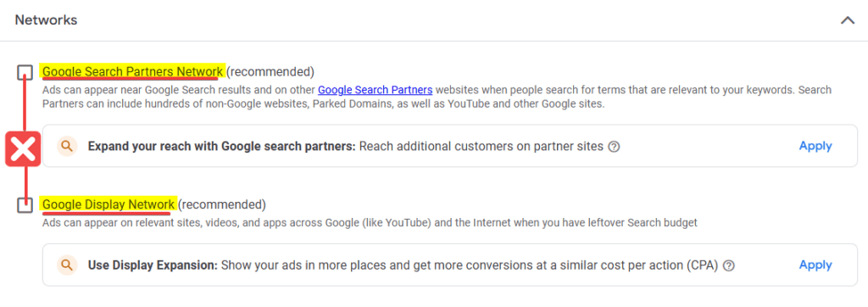Click the recommended tag after Display Network
Screen dimensions: 868x307
(222, 205)
